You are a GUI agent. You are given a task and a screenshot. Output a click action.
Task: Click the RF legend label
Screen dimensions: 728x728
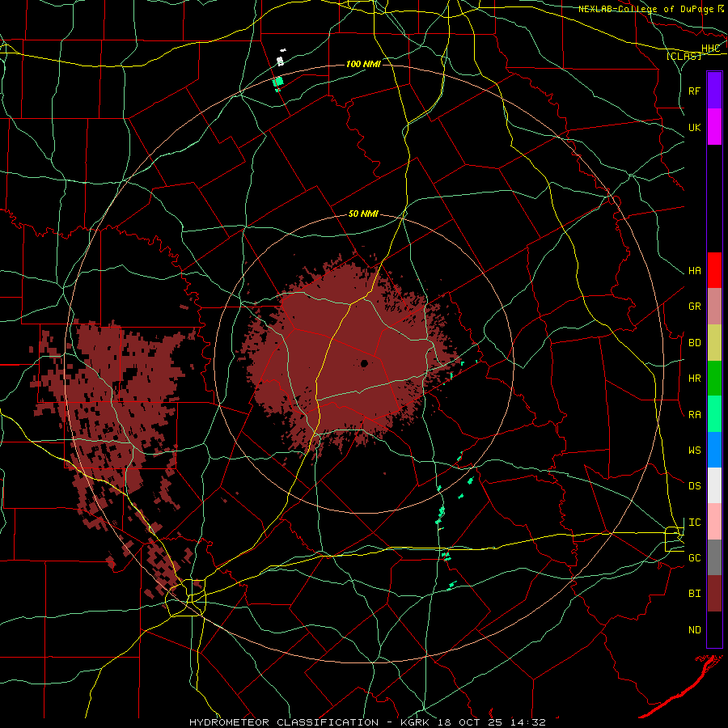point(695,91)
